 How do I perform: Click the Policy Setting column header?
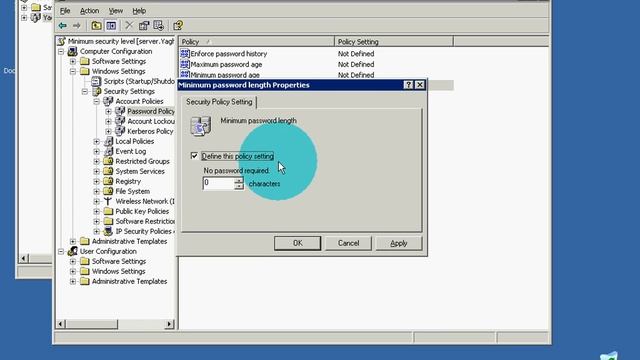(x=394, y=42)
